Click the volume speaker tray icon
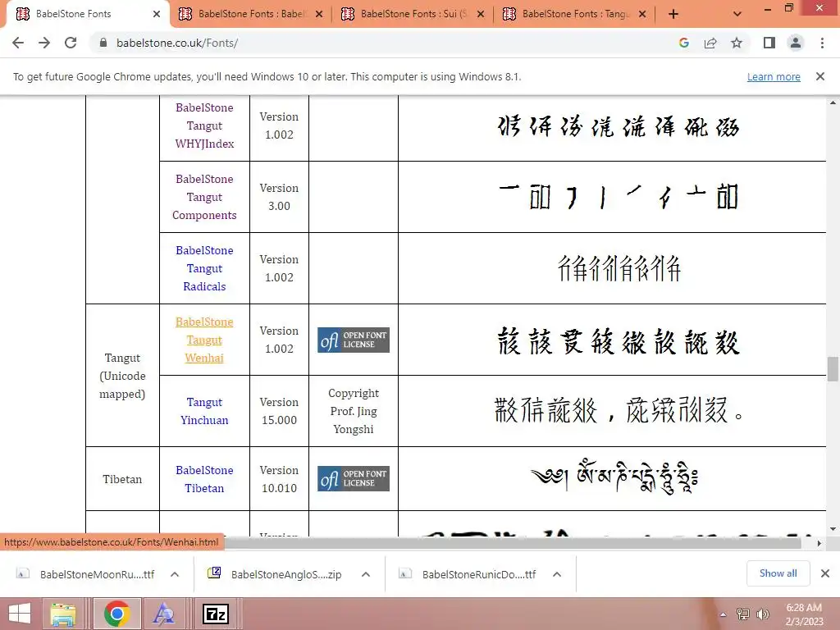840x630 pixels. [x=762, y=614]
